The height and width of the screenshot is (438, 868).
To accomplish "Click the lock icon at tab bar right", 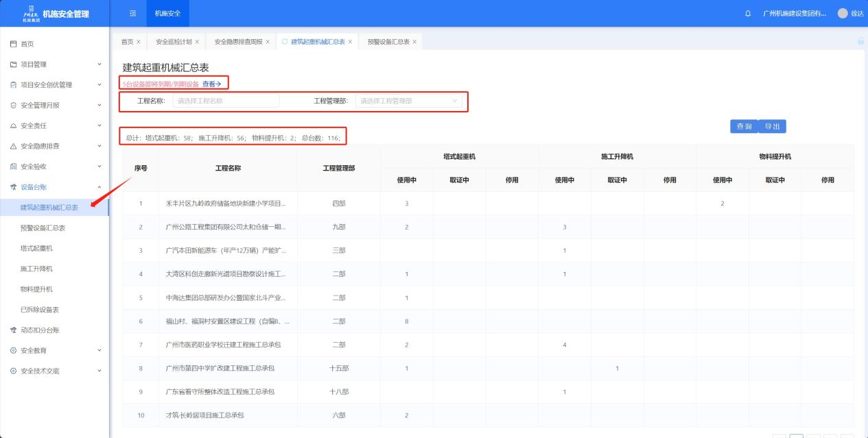I will pyautogui.click(x=860, y=42).
